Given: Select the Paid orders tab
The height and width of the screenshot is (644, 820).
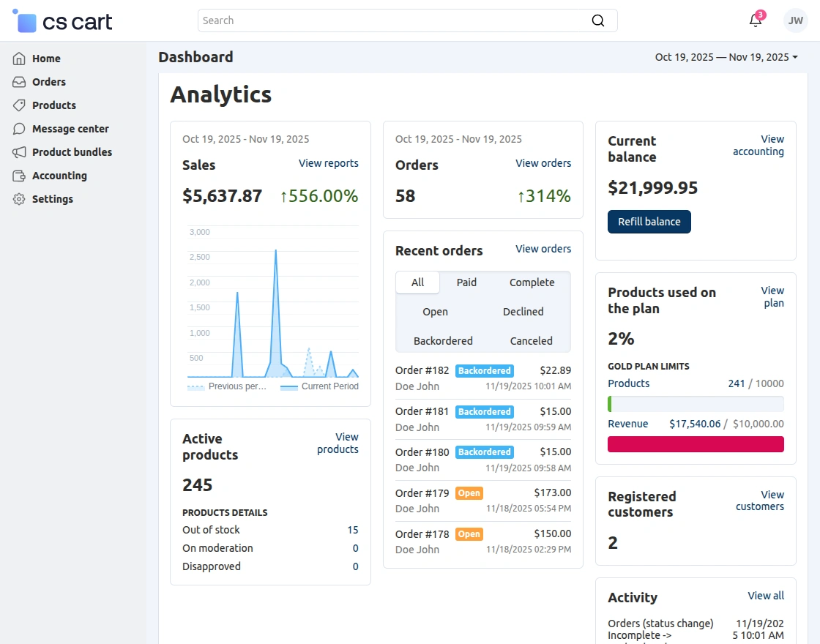Looking at the screenshot, I should pos(466,282).
